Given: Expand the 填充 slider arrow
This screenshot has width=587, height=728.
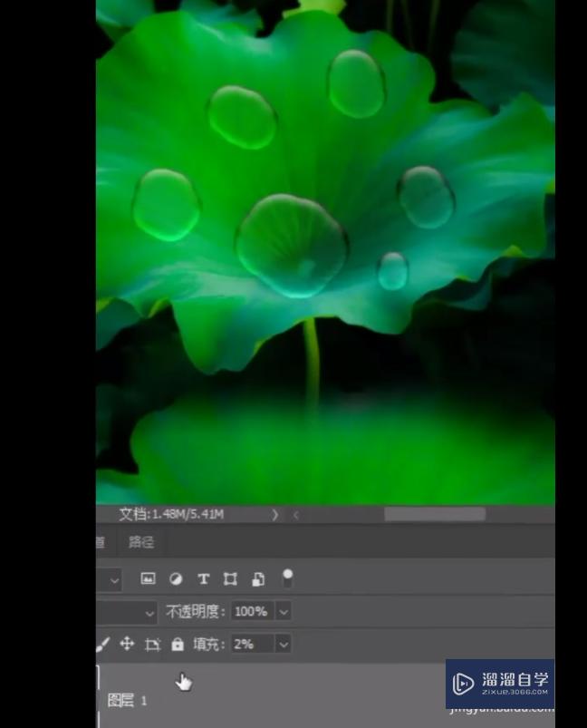Looking at the screenshot, I should pyautogui.click(x=284, y=645).
